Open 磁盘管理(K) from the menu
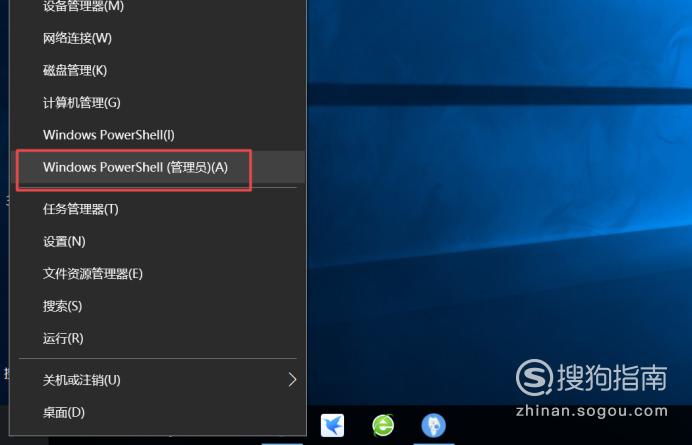This screenshot has width=692, height=445. [158, 70]
